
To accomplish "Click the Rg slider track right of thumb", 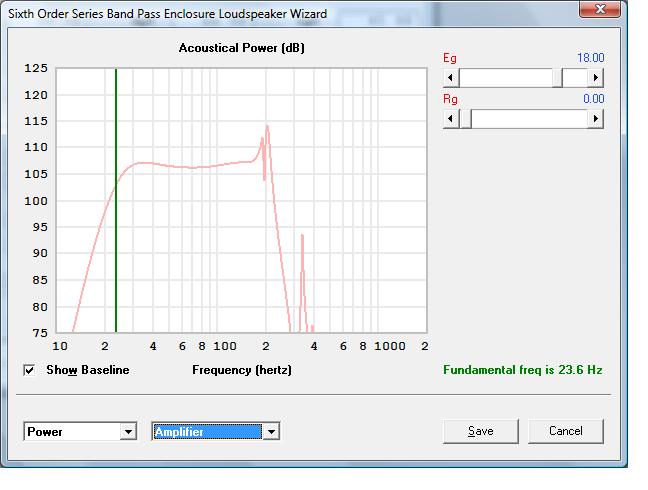I will [x=529, y=119].
